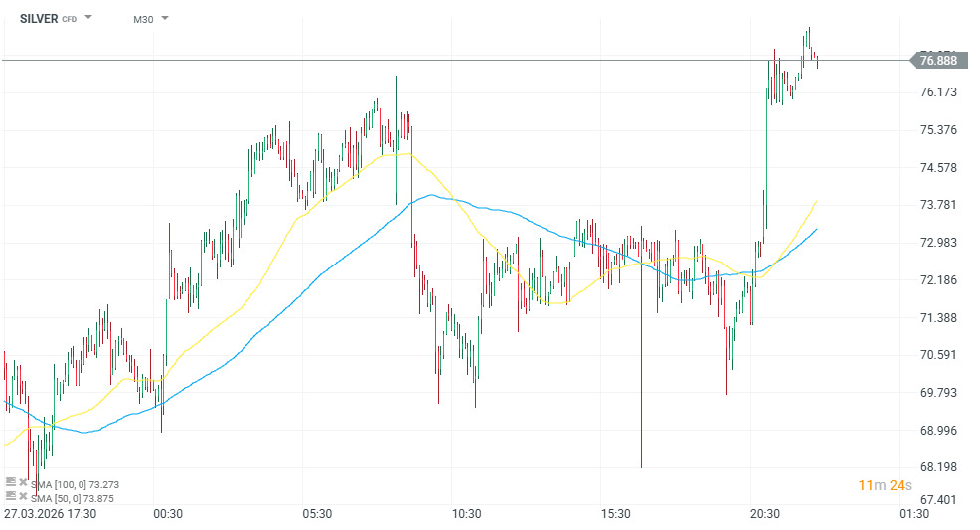
Task: Remove the SMA 100 indicator
Action: point(22,481)
